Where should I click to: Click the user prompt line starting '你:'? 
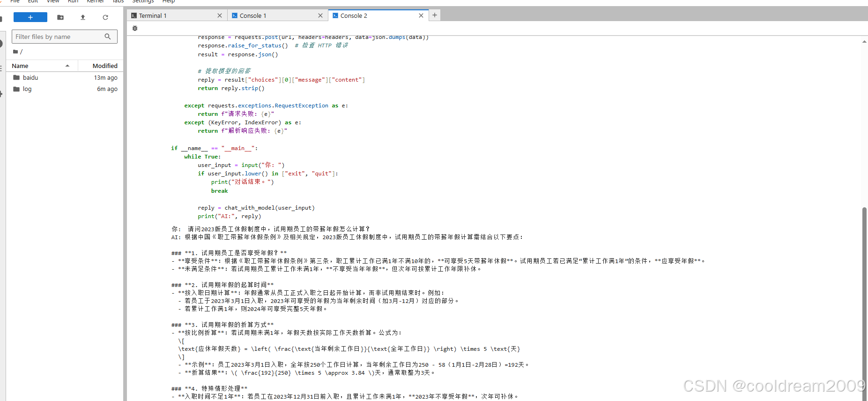271,229
